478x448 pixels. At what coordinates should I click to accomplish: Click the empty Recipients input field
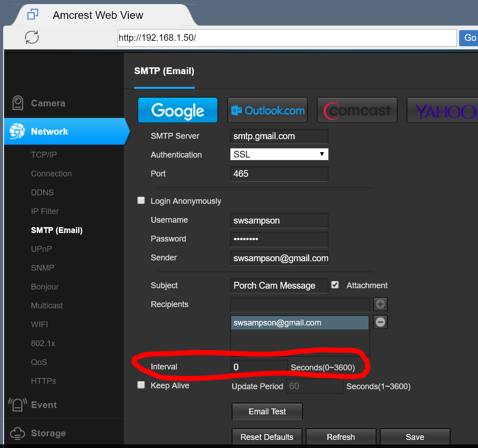pos(300,304)
